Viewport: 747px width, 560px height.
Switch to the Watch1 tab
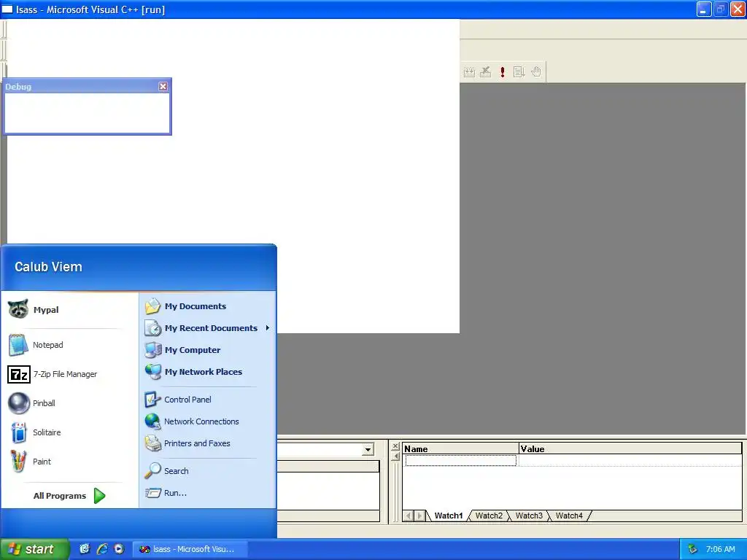449,516
